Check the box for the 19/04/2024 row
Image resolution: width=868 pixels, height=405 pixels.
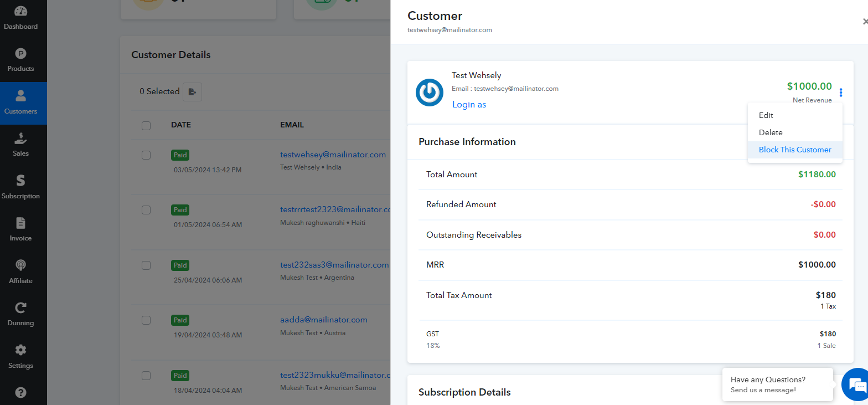[x=146, y=320]
